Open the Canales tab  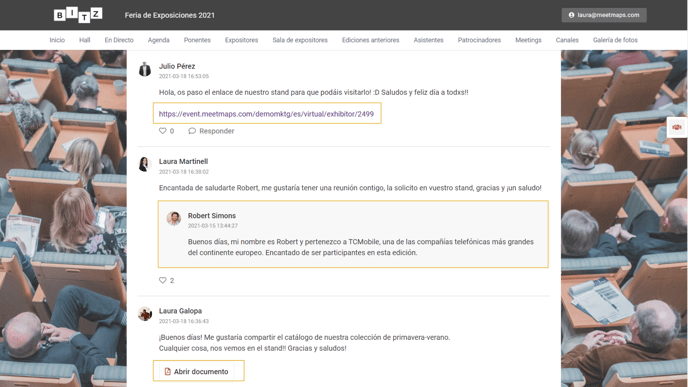click(x=567, y=40)
